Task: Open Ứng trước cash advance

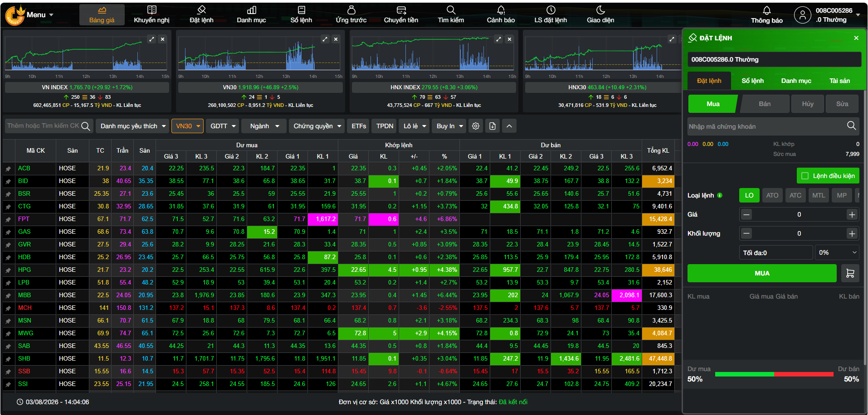Action: (x=351, y=14)
